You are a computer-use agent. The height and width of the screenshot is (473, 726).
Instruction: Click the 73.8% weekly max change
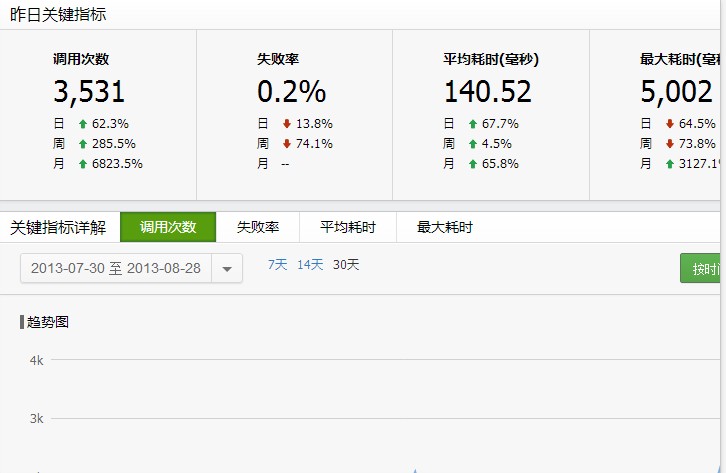click(x=697, y=144)
